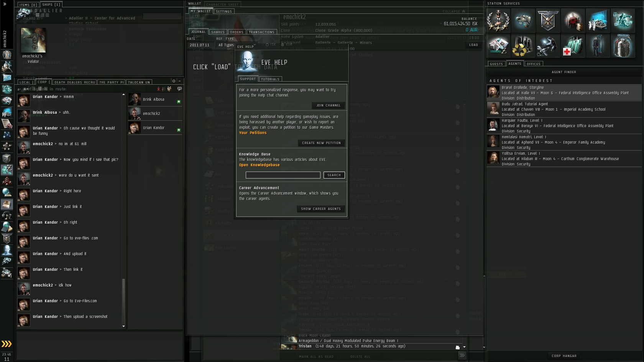Open the man-at-mirror station service

click(598, 46)
